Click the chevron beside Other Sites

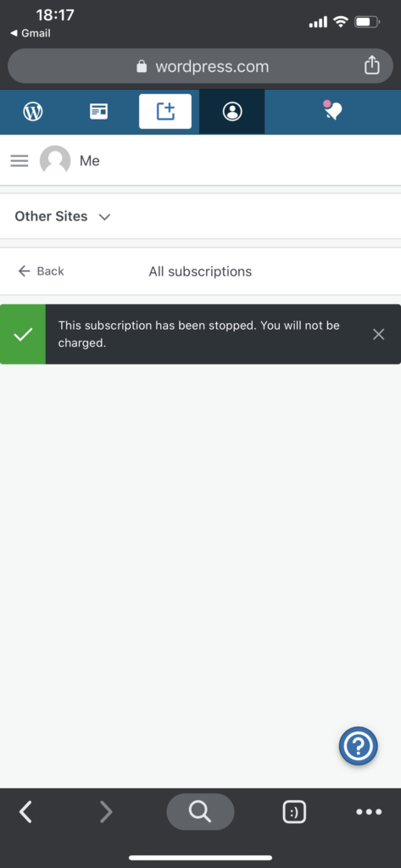pyautogui.click(x=104, y=217)
